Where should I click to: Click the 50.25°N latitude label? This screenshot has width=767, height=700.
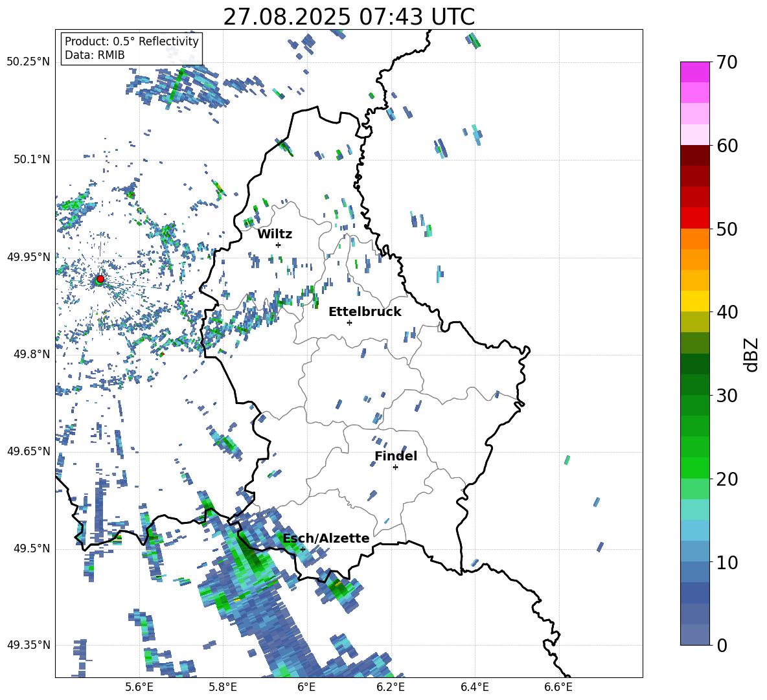click(x=29, y=62)
